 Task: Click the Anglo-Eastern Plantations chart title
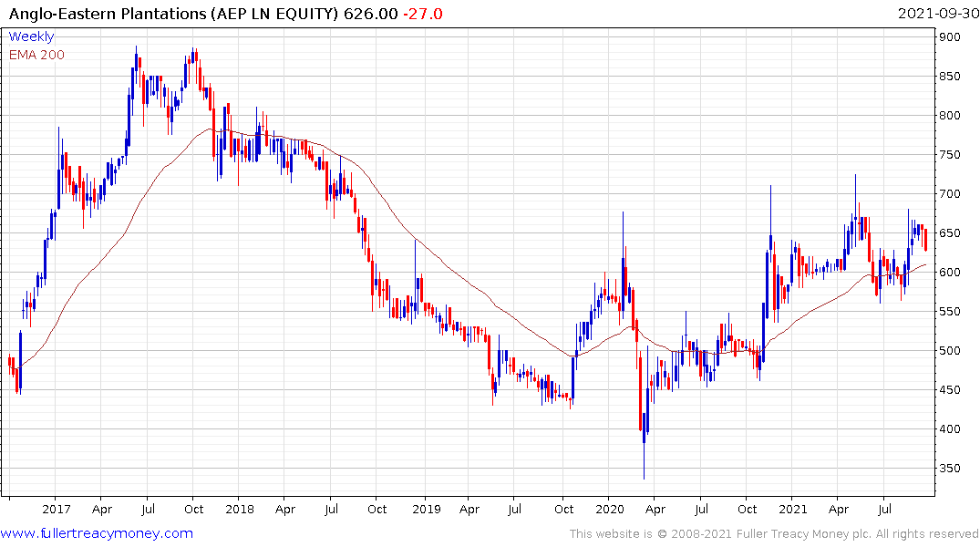(173, 14)
